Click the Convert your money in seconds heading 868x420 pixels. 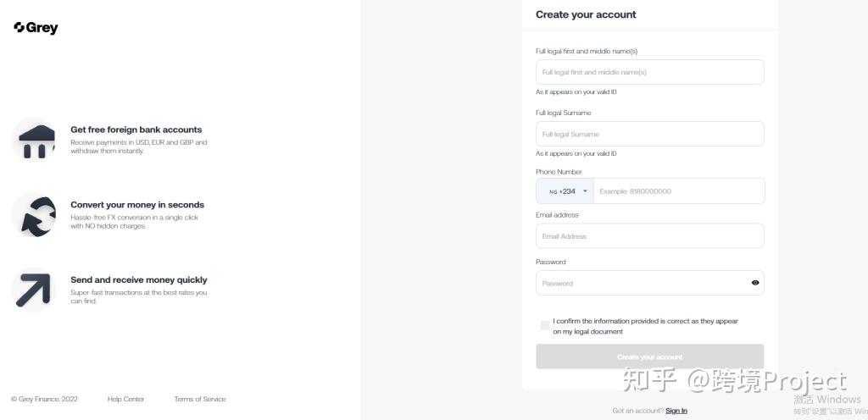click(x=137, y=205)
